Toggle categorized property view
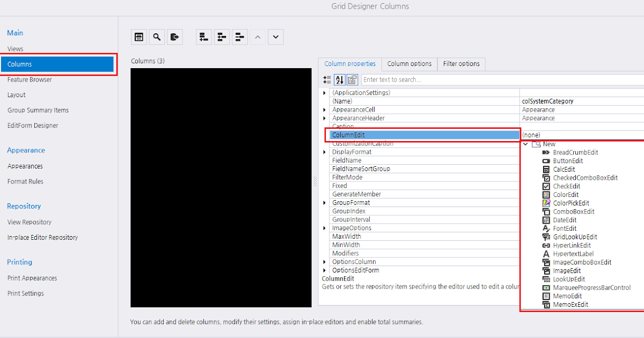 tap(327, 79)
